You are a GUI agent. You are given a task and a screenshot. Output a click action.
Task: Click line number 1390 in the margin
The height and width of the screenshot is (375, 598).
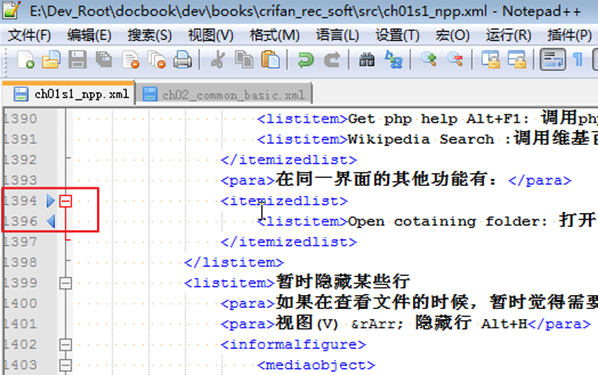point(20,119)
